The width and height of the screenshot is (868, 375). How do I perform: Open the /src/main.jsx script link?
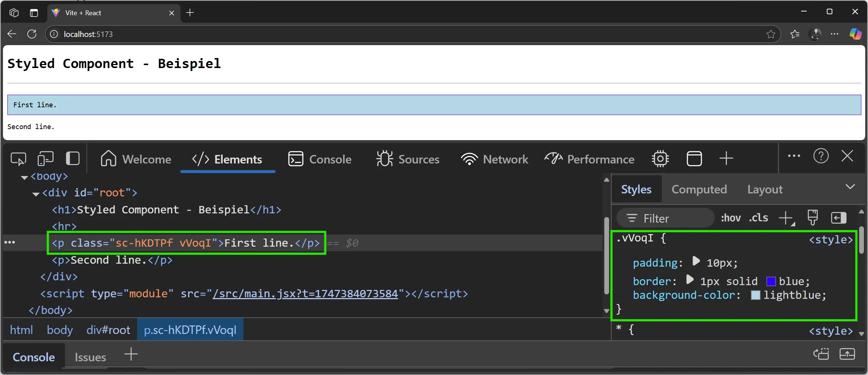pyautogui.click(x=305, y=294)
